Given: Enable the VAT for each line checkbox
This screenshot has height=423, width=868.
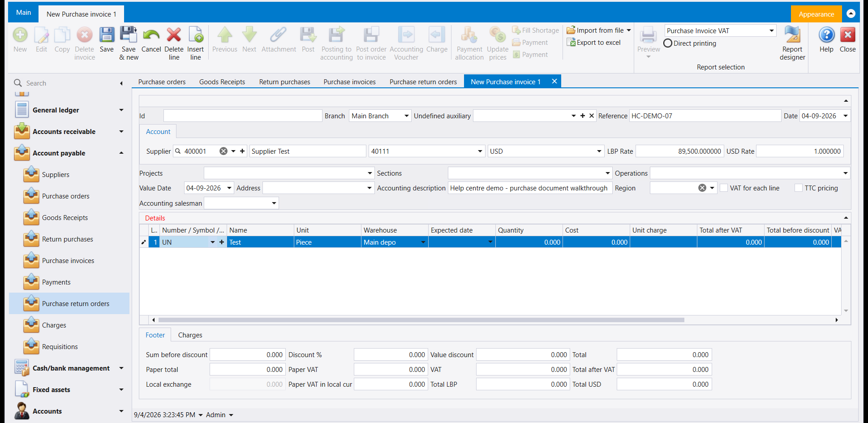Looking at the screenshot, I should 724,188.
